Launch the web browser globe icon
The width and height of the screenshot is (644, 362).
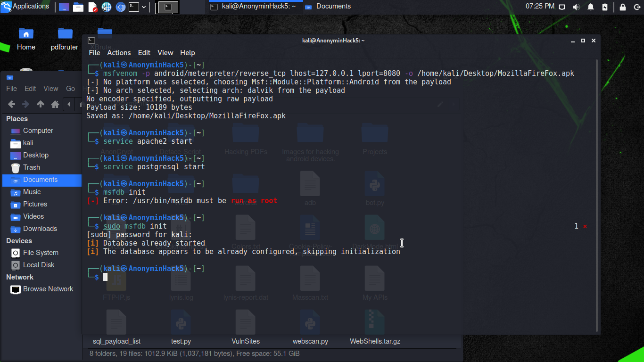pos(107,7)
